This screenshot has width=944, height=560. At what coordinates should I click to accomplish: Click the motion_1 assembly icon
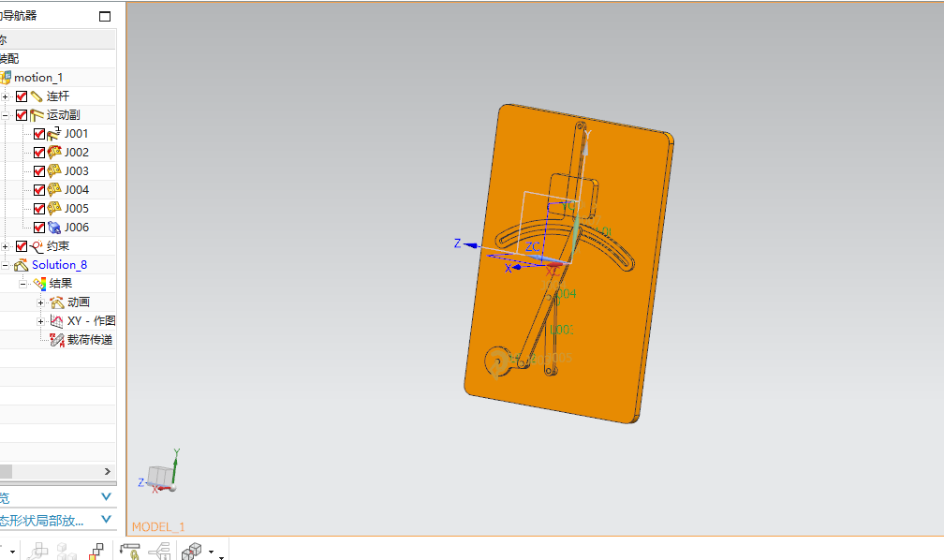tap(6, 77)
